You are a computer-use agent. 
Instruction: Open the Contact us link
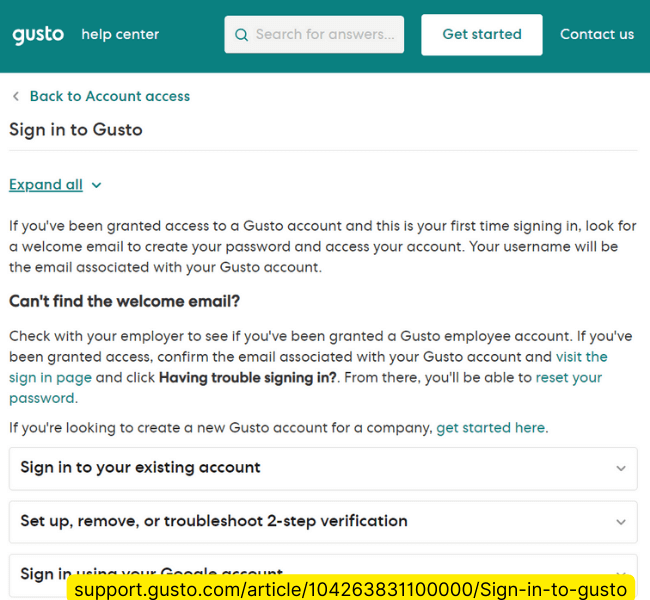(597, 34)
